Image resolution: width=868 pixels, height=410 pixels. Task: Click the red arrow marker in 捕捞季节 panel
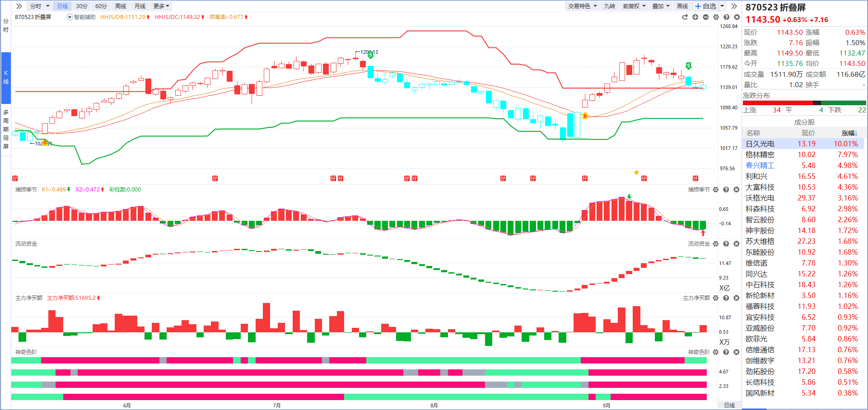coord(703,233)
